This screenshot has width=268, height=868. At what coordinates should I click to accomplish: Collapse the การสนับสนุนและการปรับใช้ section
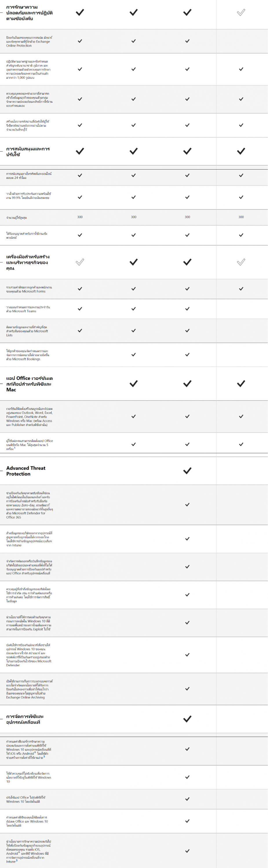2,151
